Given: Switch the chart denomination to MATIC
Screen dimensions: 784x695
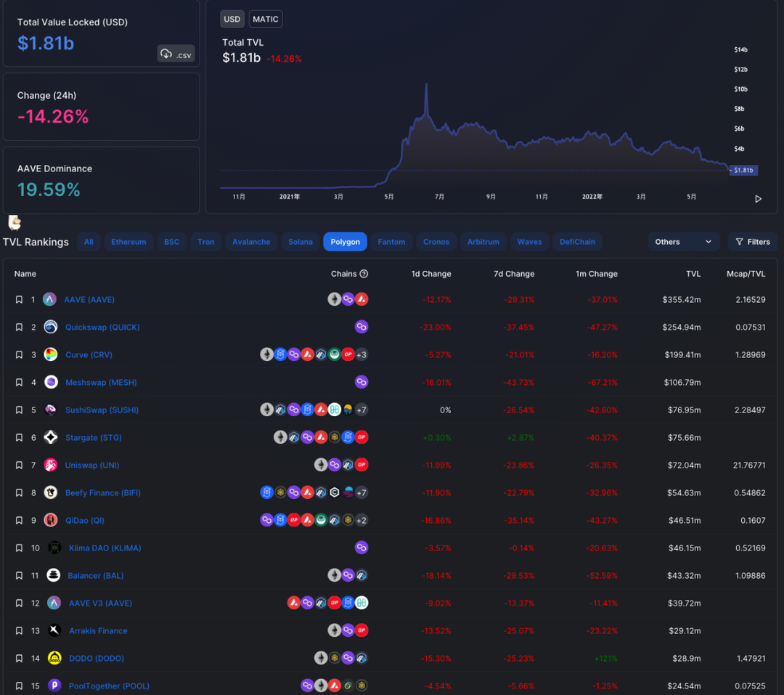Looking at the screenshot, I should (x=265, y=19).
